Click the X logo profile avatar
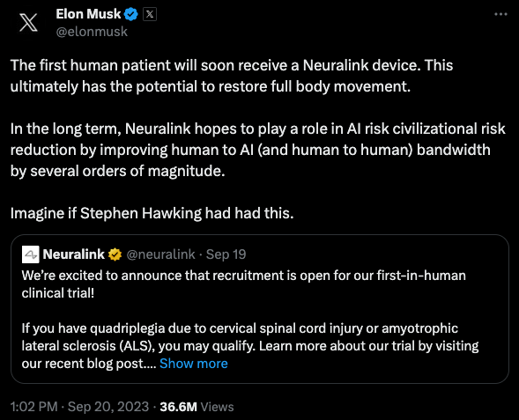Viewport: 519px width, 420px height. [28, 23]
